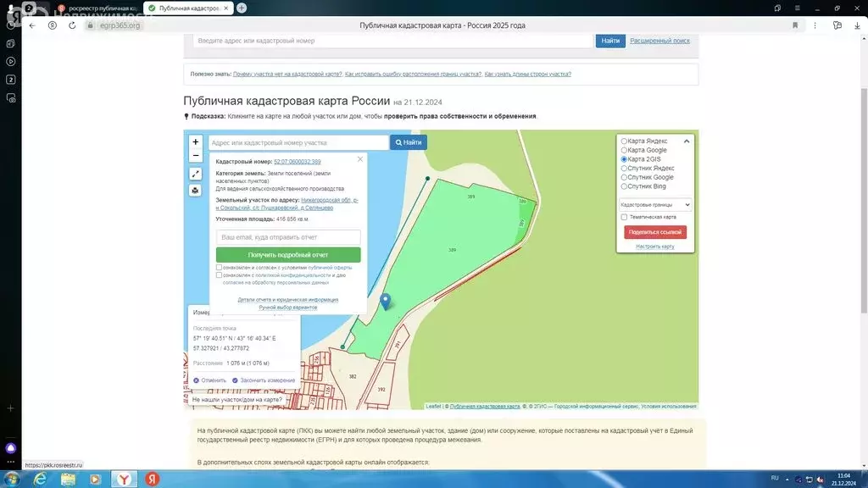Close the cadastral parcel info popup
The height and width of the screenshot is (488, 868).
click(x=360, y=159)
